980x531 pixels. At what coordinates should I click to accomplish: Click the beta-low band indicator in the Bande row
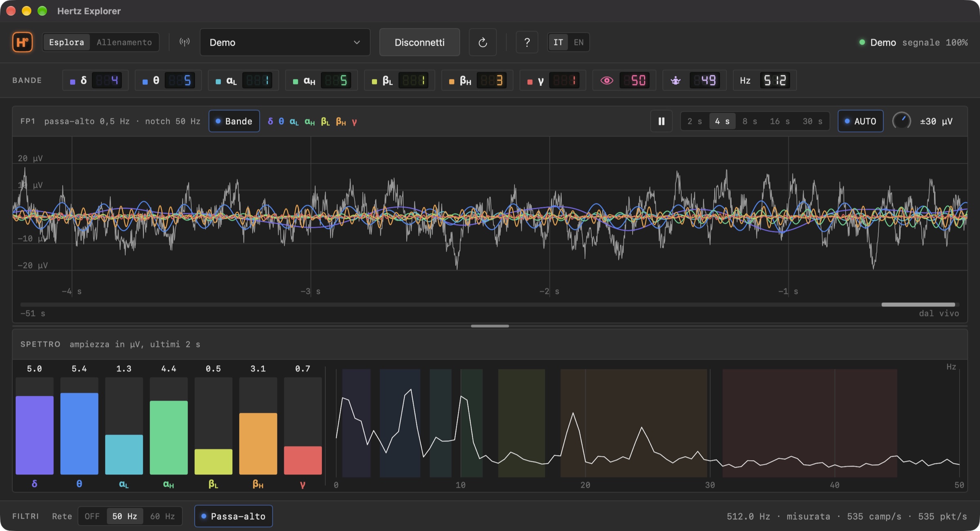click(399, 80)
